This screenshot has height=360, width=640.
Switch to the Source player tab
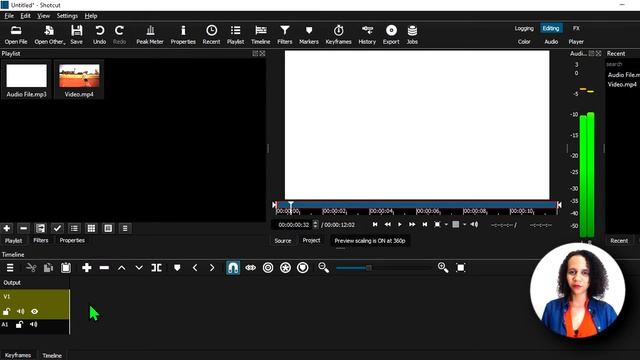pos(283,241)
